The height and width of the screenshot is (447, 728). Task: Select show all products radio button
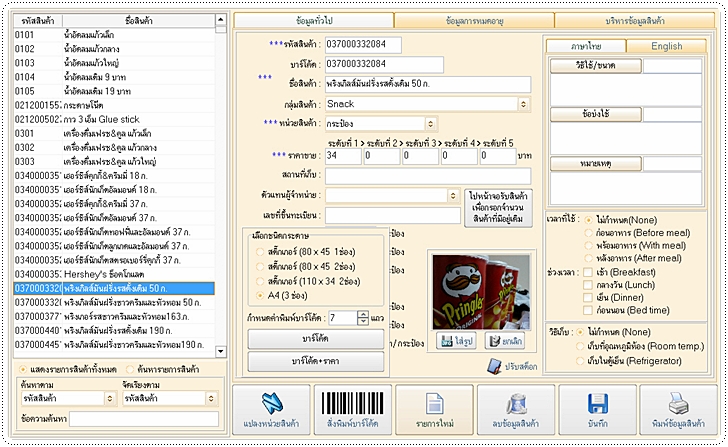23,369
